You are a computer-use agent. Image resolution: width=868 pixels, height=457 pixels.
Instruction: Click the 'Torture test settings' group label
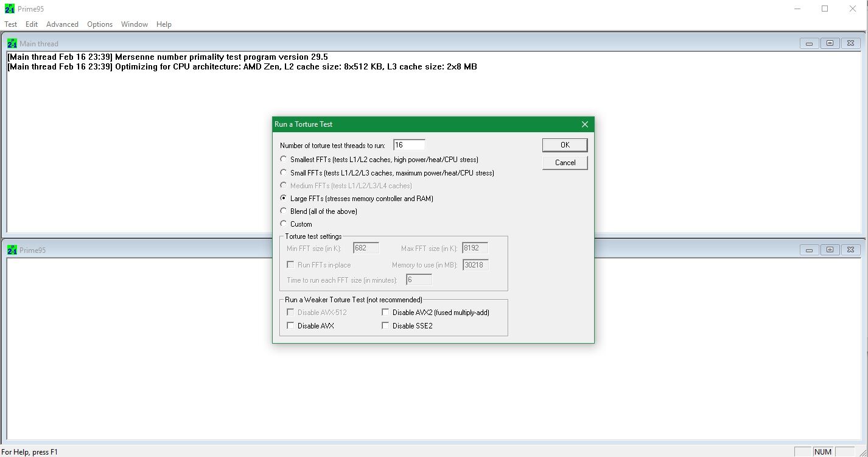[x=313, y=236]
